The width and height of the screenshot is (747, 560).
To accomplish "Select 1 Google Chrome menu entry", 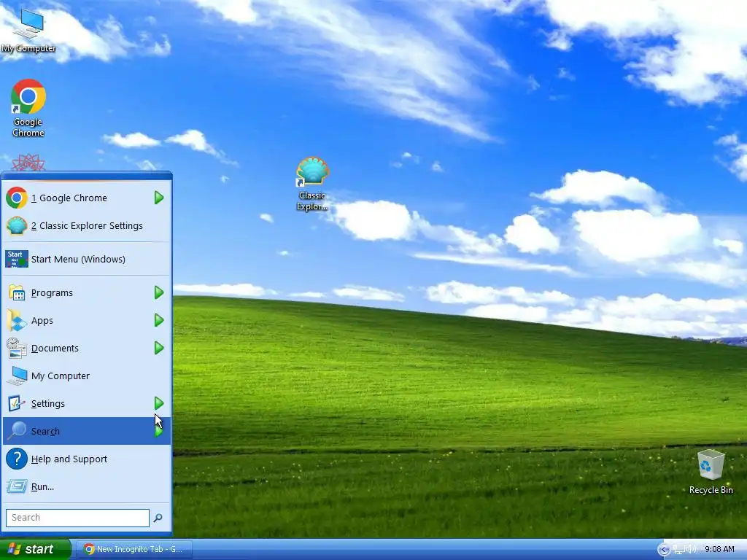I will tap(87, 198).
